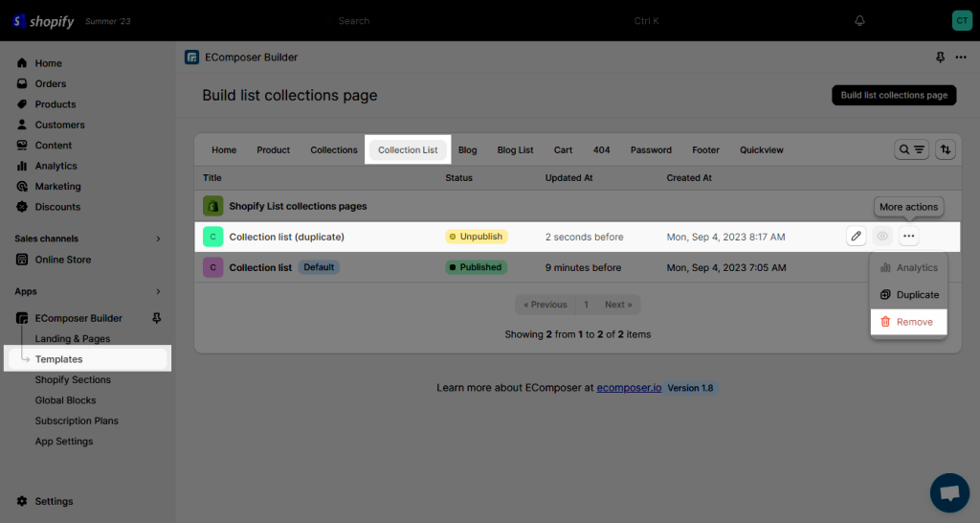Click the Home house icon in sidebar
Image resolution: width=980 pixels, height=523 pixels.
(22, 63)
